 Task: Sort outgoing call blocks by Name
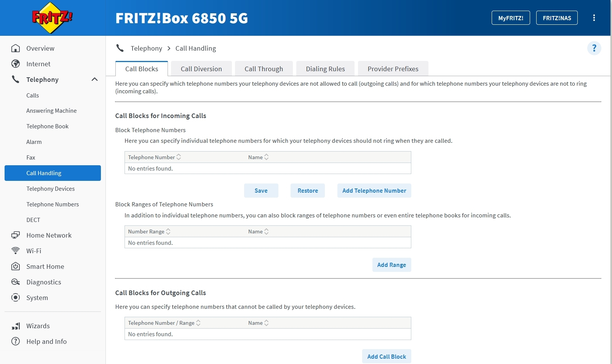(x=259, y=323)
